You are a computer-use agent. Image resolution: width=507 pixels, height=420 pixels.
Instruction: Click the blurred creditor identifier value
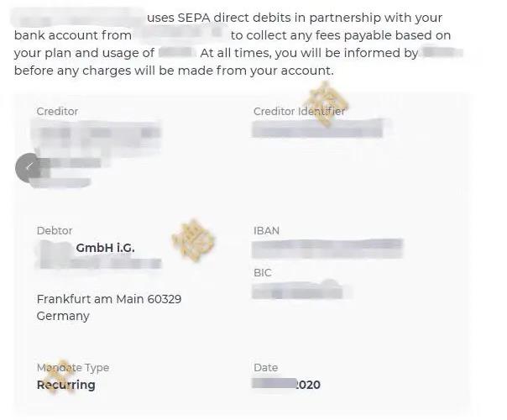(317, 129)
